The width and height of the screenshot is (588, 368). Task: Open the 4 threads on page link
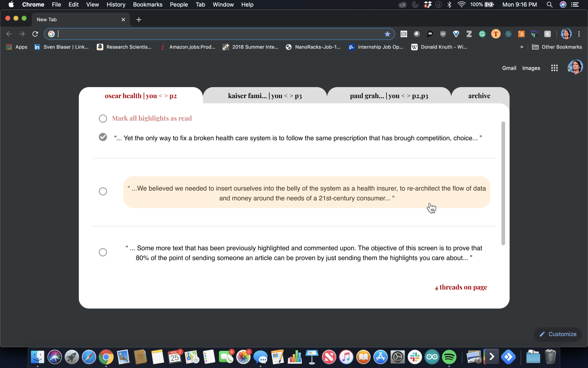click(461, 287)
